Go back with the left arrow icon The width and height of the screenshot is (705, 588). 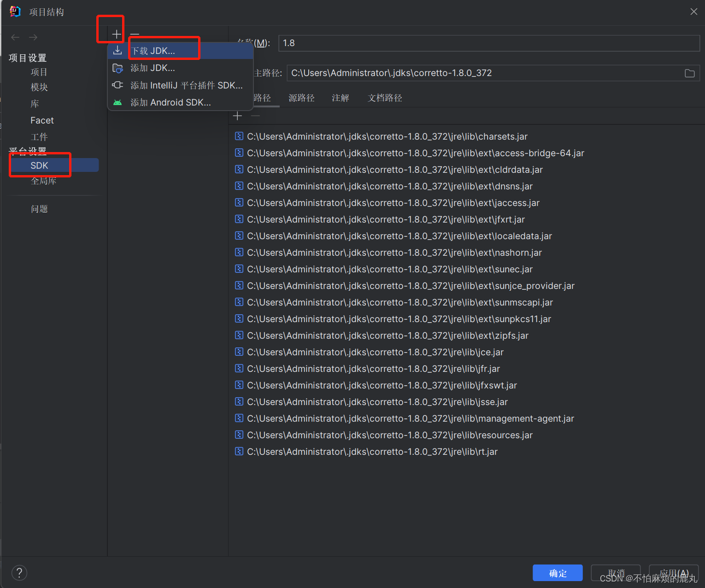coord(15,37)
